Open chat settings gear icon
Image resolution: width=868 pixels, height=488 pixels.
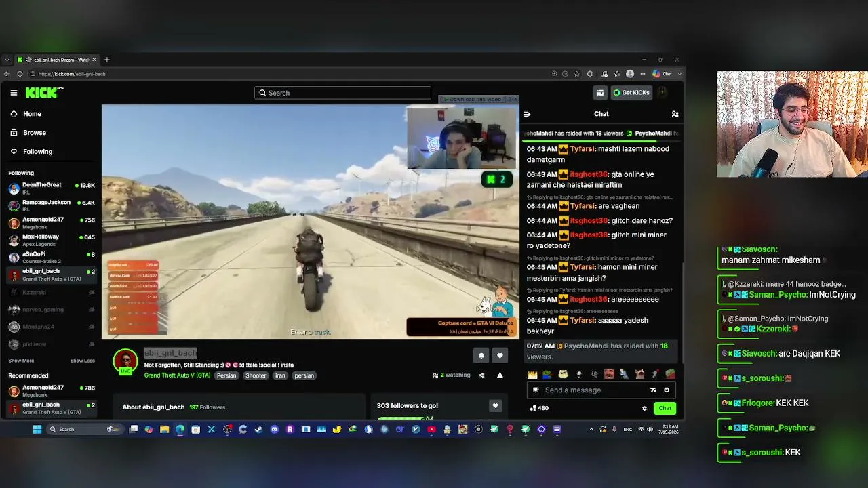pos(644,408)
